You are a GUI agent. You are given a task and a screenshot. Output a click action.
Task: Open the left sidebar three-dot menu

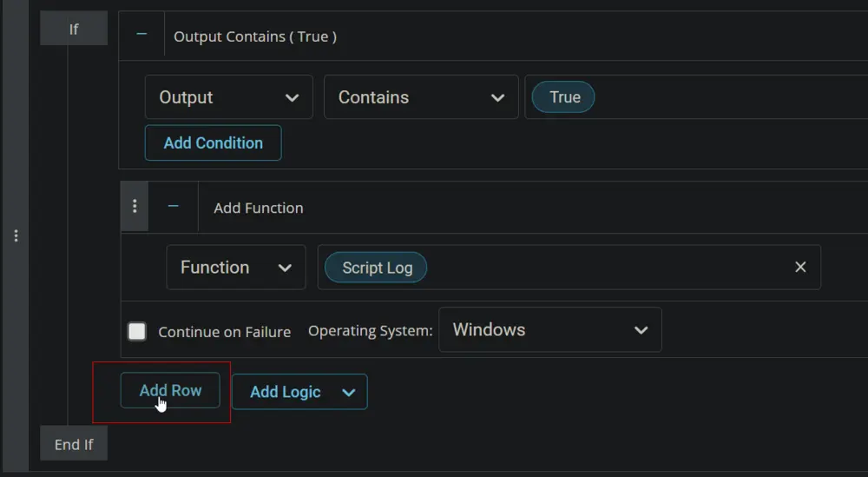tap(16, 236)
